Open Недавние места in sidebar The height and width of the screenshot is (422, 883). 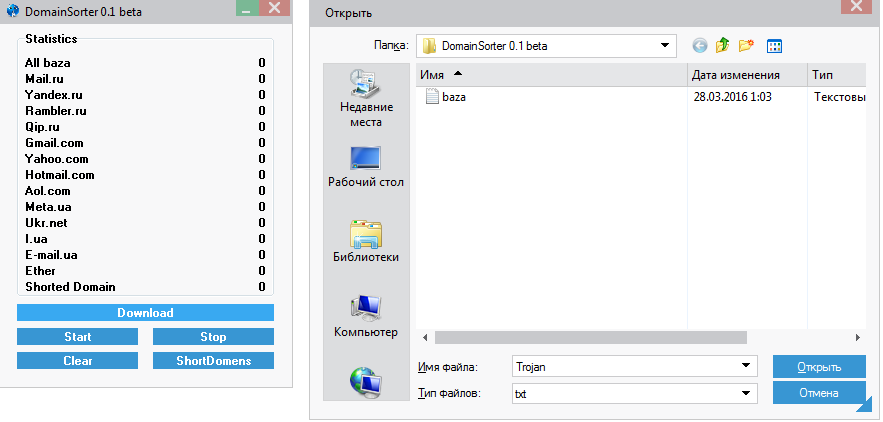[365, 98]
